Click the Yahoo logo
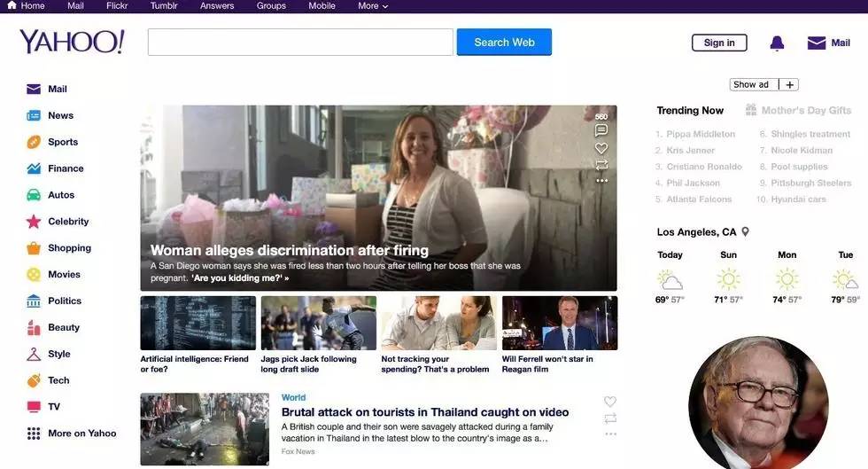The height and width of the screenshot is (469, 868). pos(72,42)
